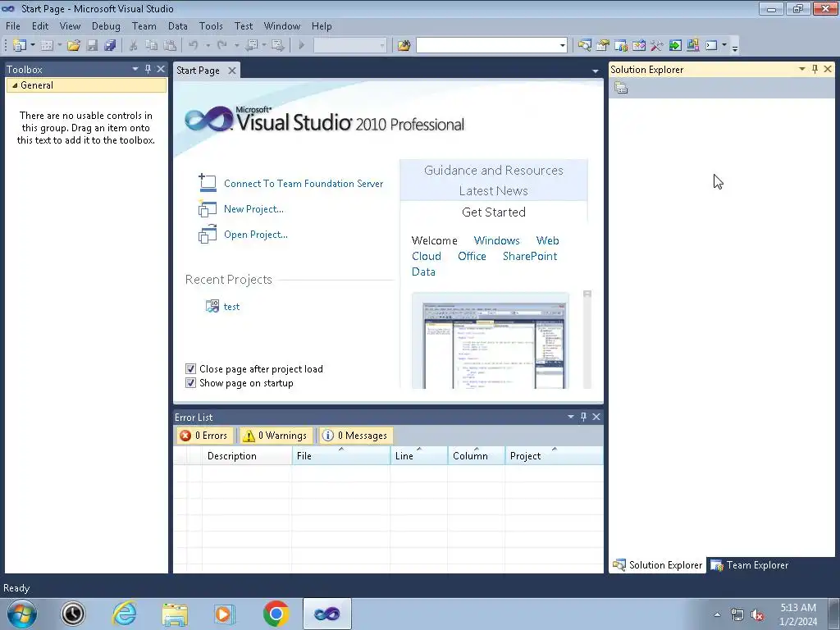Open the Undo history dropdown arrow
The image size is (840, 630).
(x=208, y=46)
